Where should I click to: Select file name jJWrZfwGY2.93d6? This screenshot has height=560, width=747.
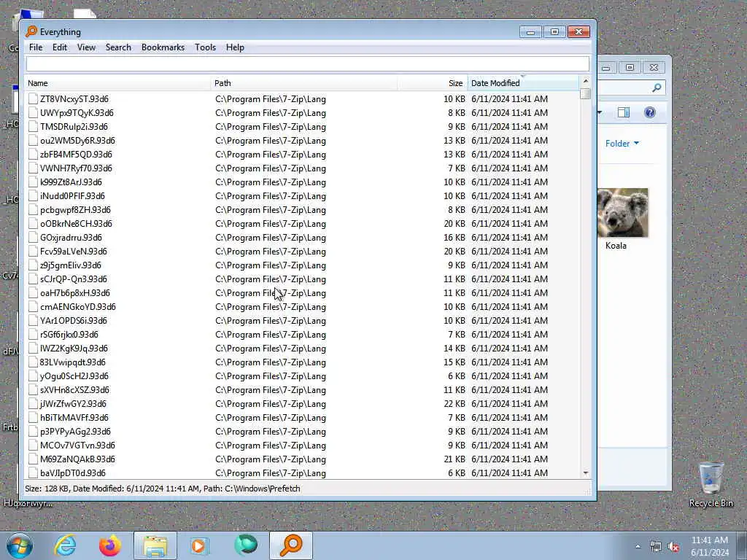(73, 403)
